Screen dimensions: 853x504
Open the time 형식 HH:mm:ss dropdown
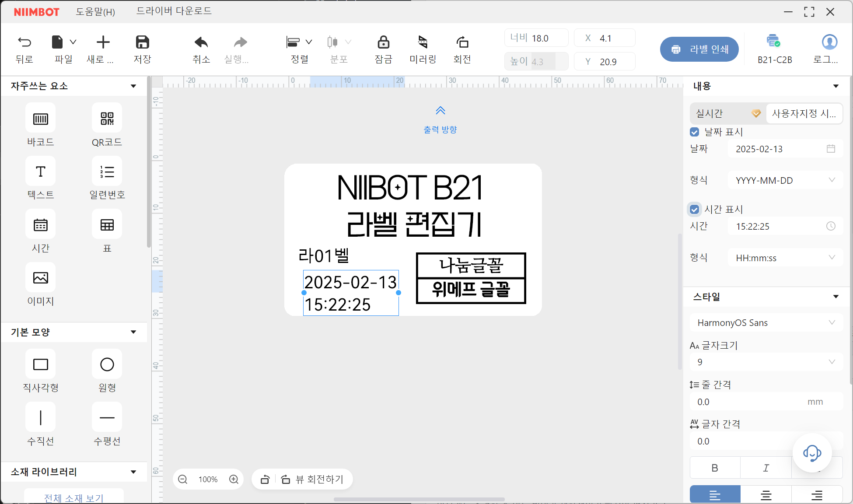click(785, 258)
